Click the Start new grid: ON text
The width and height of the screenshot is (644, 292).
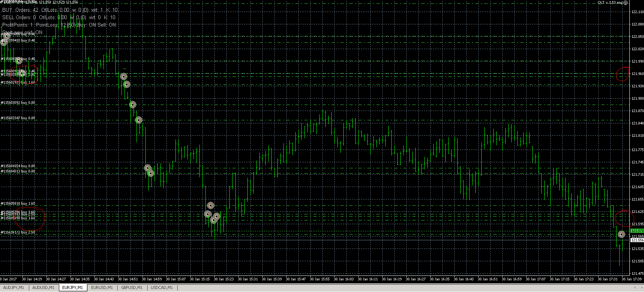22,32
